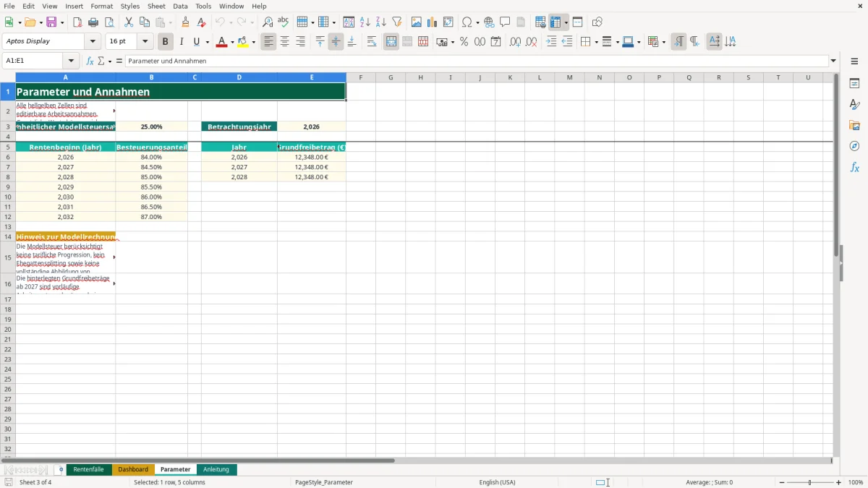The height and width of the screenshot is (488, 868).
Task: Open the Sheet menu
Action: pos(156,6)
